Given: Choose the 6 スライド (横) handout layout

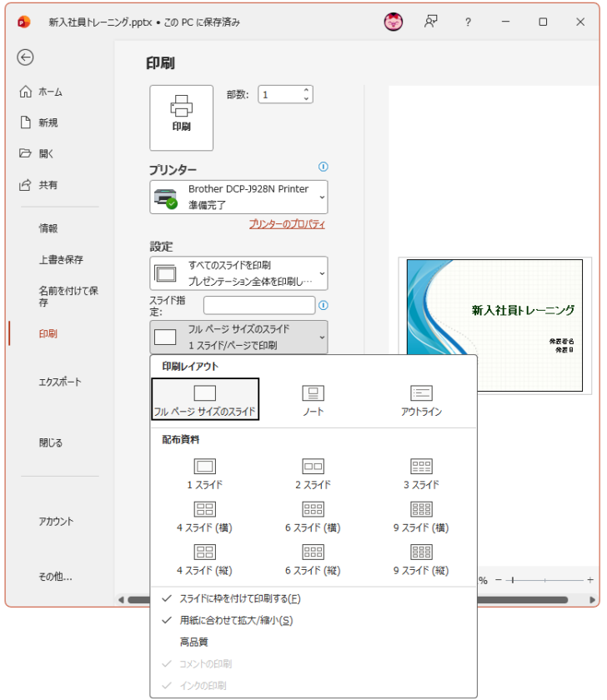Looking at the screenshot, I should (x=313, y=509).
